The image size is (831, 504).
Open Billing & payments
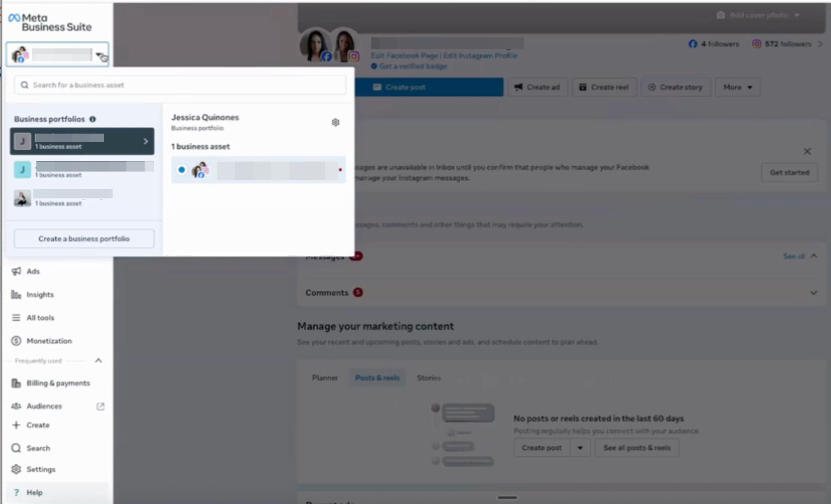click(57, 383)
